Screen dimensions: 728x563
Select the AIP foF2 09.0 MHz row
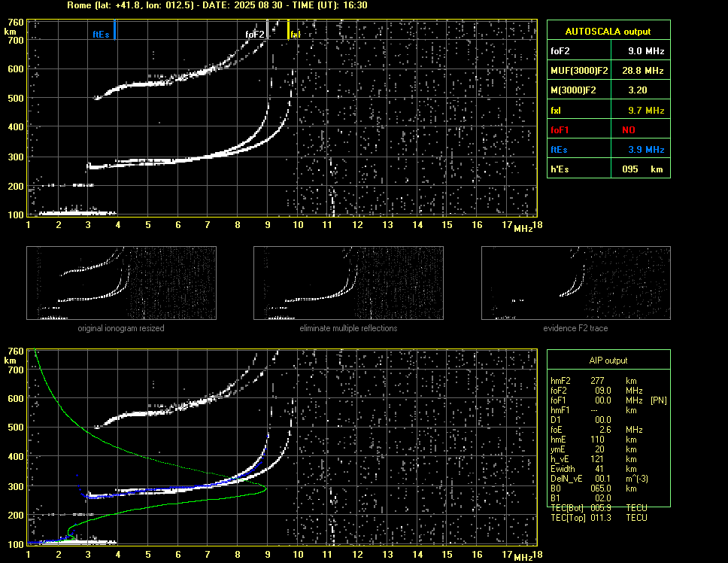(x=597, y=391)
